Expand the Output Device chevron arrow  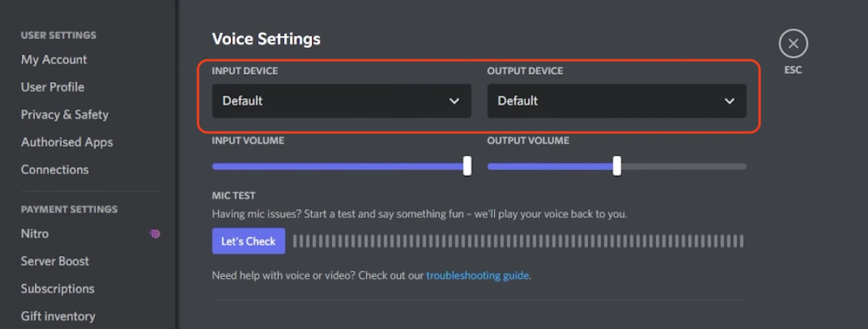click(729, 101)
